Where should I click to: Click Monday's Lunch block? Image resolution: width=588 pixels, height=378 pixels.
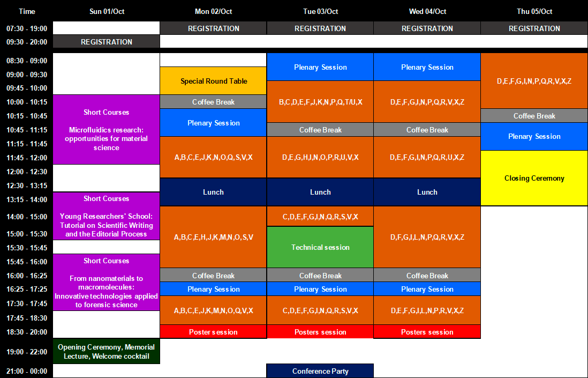coord(213,192)
